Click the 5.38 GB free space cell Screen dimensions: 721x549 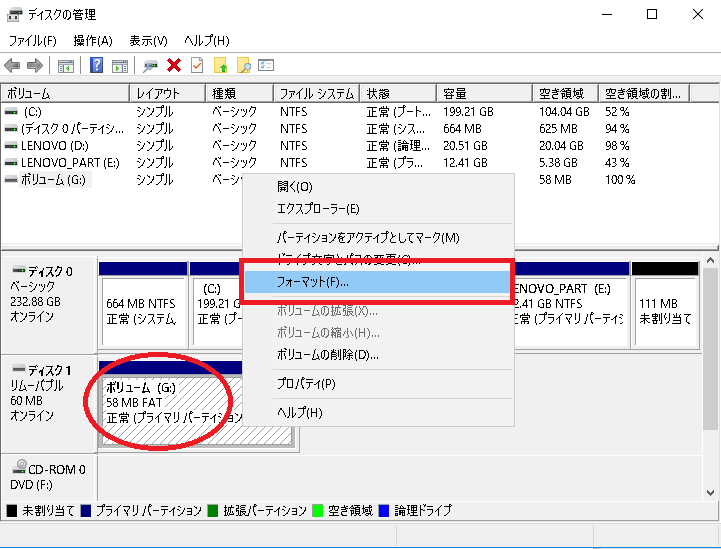click(558, 163)
